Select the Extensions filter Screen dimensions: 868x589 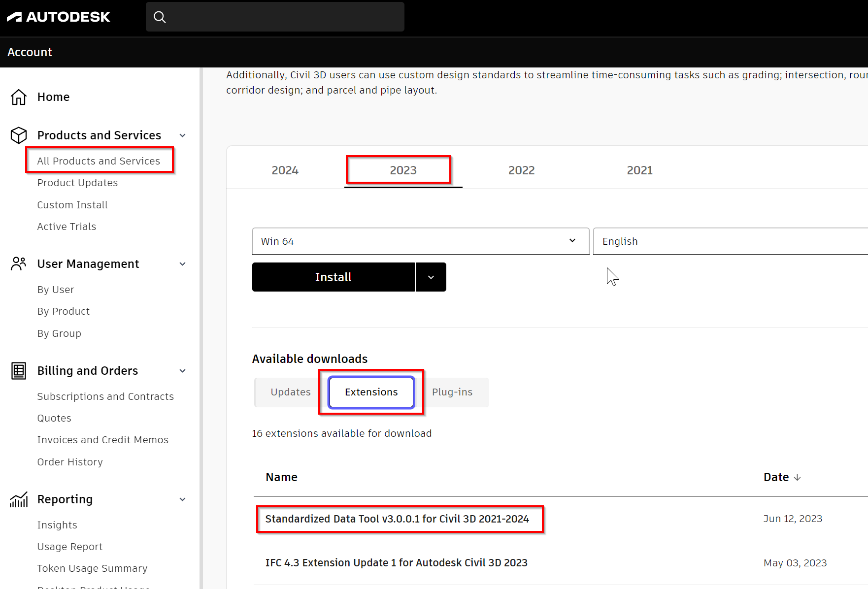371,392
